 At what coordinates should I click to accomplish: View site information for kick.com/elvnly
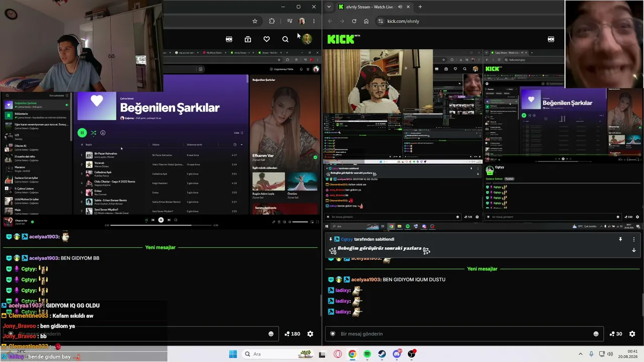coord(380,21)
